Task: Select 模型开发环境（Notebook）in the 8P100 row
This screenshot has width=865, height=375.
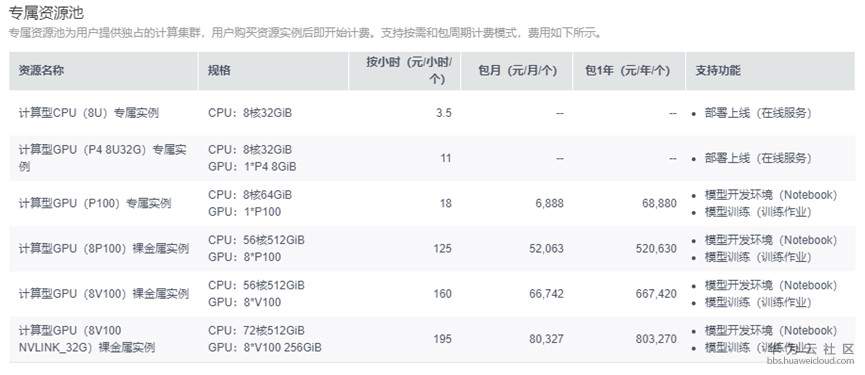Action: [771, 240]
